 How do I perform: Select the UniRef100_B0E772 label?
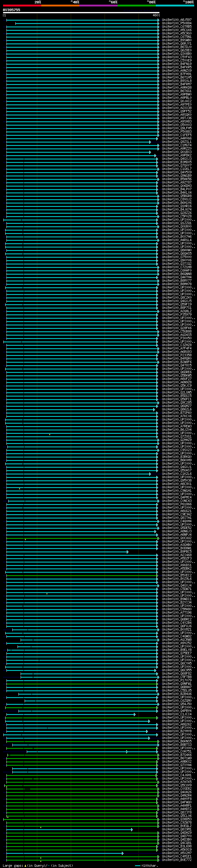[177, 860]
